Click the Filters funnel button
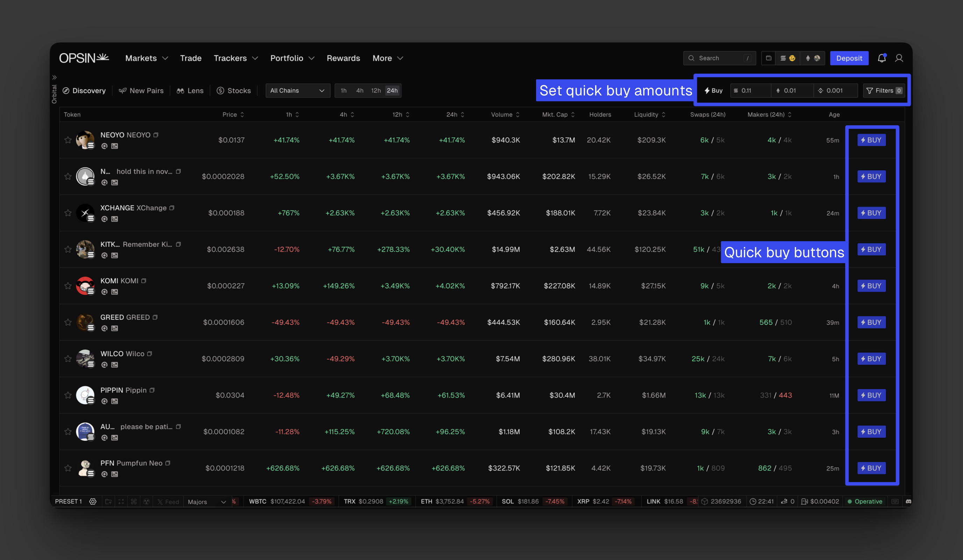 pyautogui.click(x=884, y=91)
